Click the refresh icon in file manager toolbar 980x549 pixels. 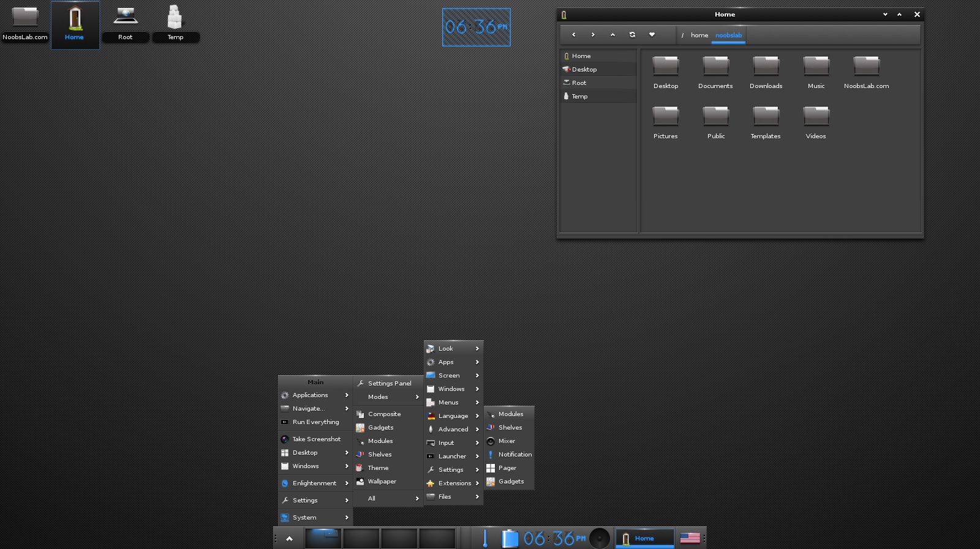[x=632, y=35]
